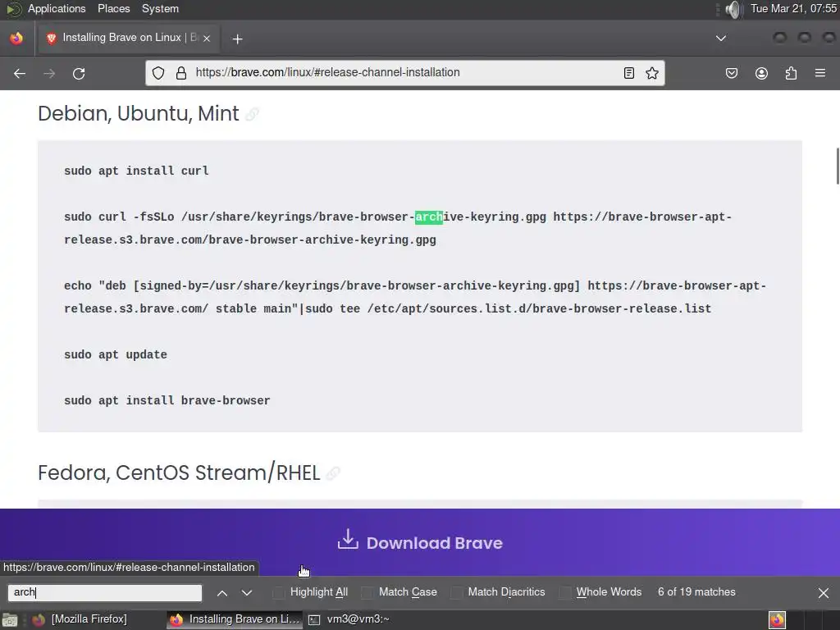
Task: Open the extensions puzzle icon
Action: (x=791, y=73)
